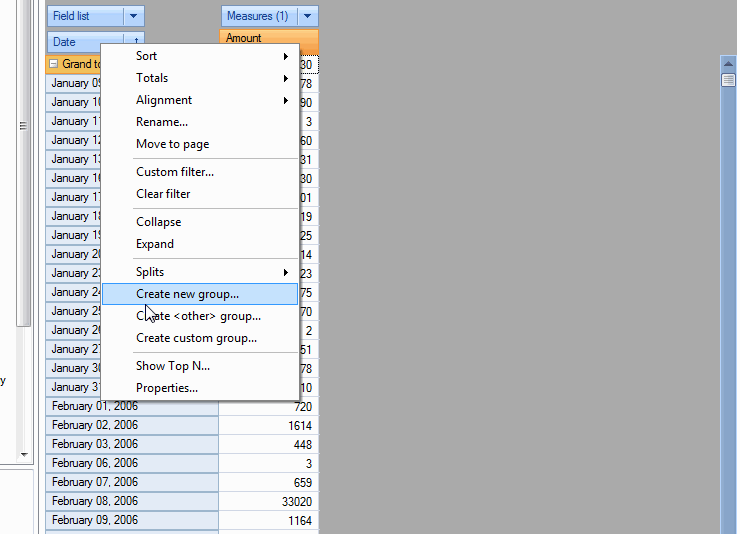The image size is (740, 534).
Task: Click the right vertical scrollbar up arrow
Action: tap(728, 63)
